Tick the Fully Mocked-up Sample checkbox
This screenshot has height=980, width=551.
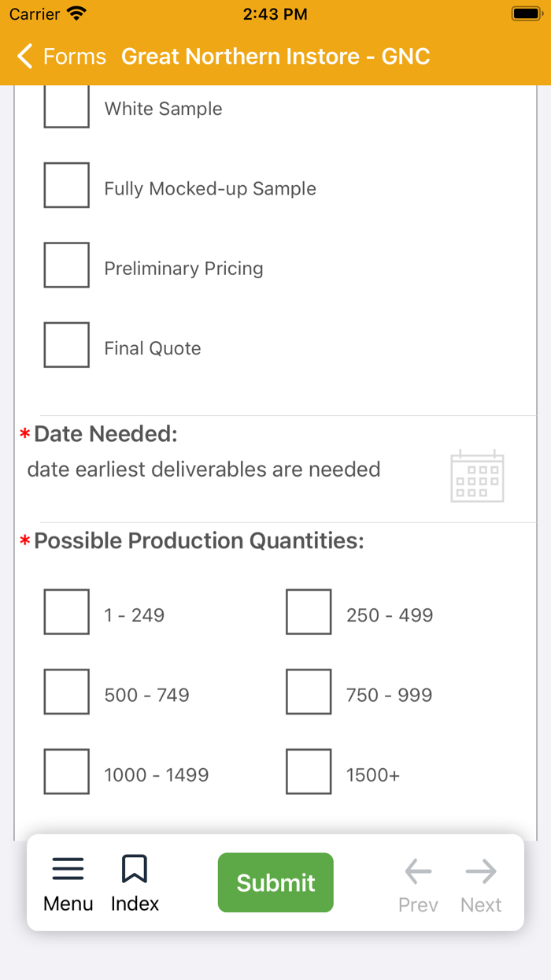(x=66, y=185)
